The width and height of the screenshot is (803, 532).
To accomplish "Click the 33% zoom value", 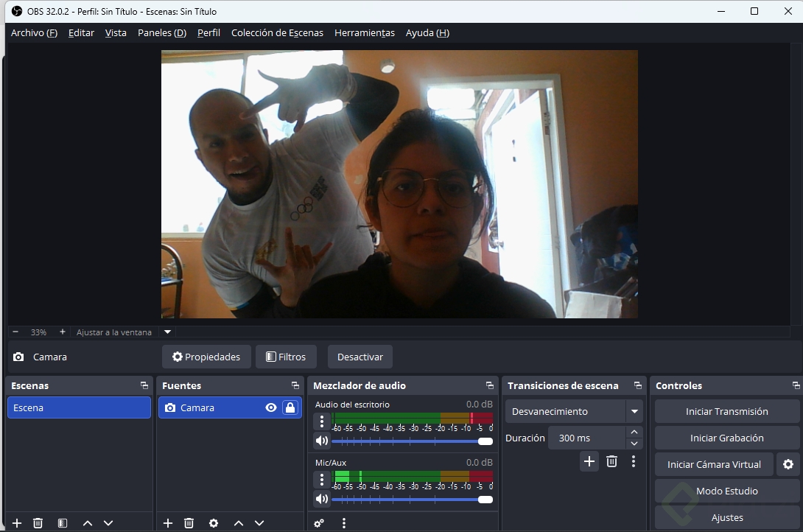I will (x=38, y=332).
